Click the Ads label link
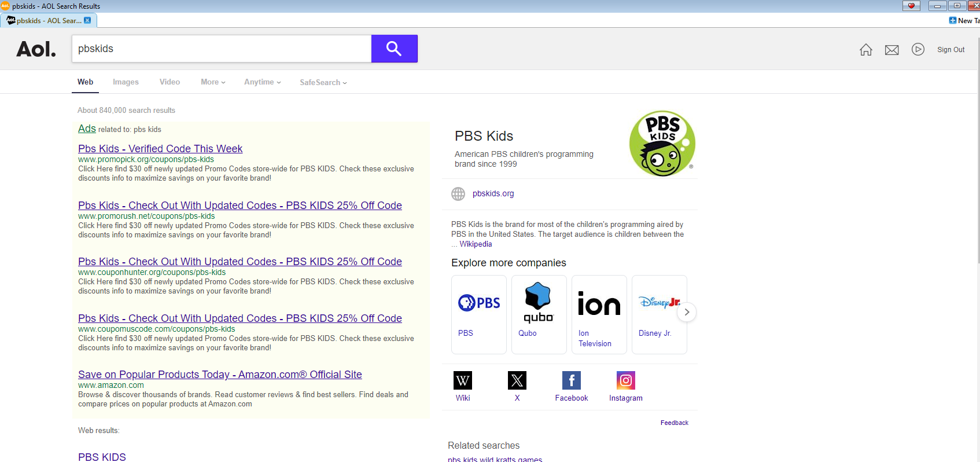 click(87, 129)
